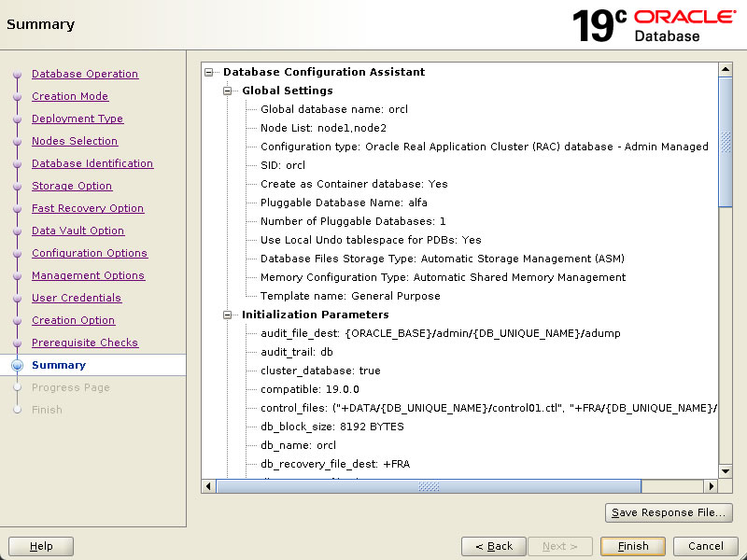
Task: Select the control_files parameter row
Action: (x=488, y=408)
